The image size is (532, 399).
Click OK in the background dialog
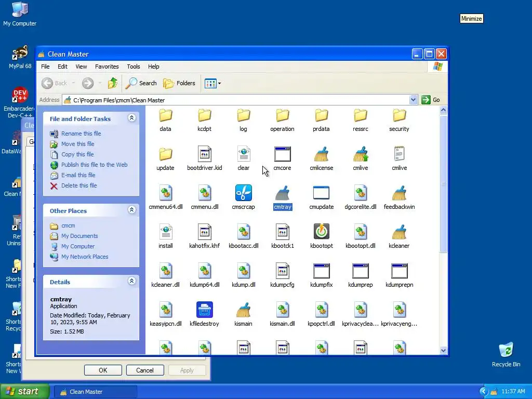coord(103,370)
